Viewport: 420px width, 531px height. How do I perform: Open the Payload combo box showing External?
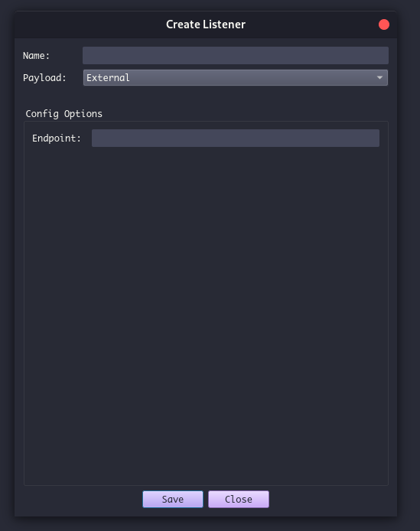pos(236,77)
